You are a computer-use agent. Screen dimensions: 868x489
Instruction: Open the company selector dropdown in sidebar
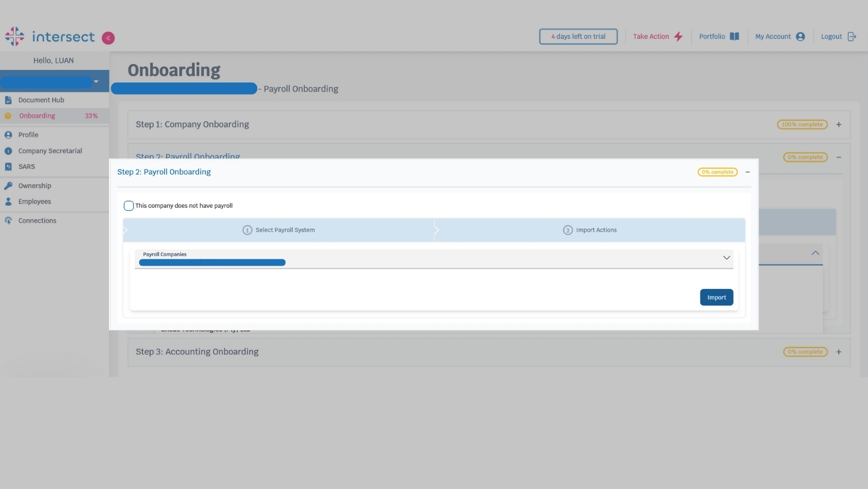(96, 81)
